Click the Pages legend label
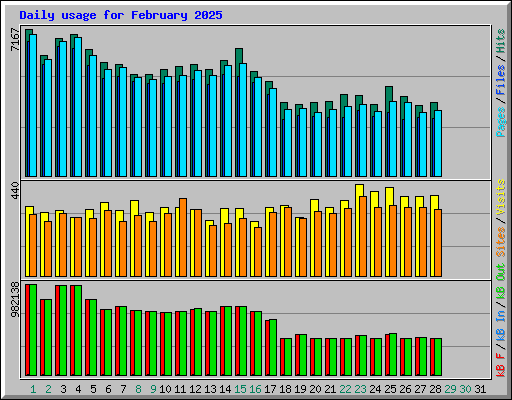 501,122
